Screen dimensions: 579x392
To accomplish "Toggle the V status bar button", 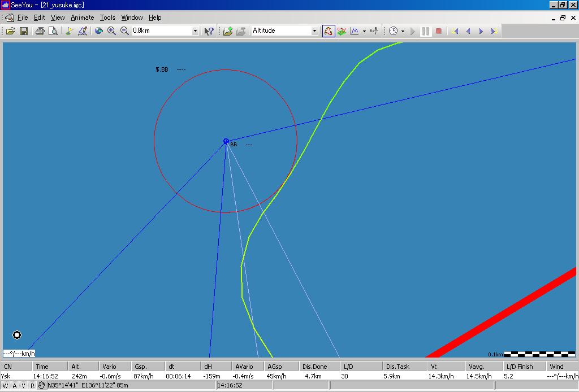I will tap(23, 386).
